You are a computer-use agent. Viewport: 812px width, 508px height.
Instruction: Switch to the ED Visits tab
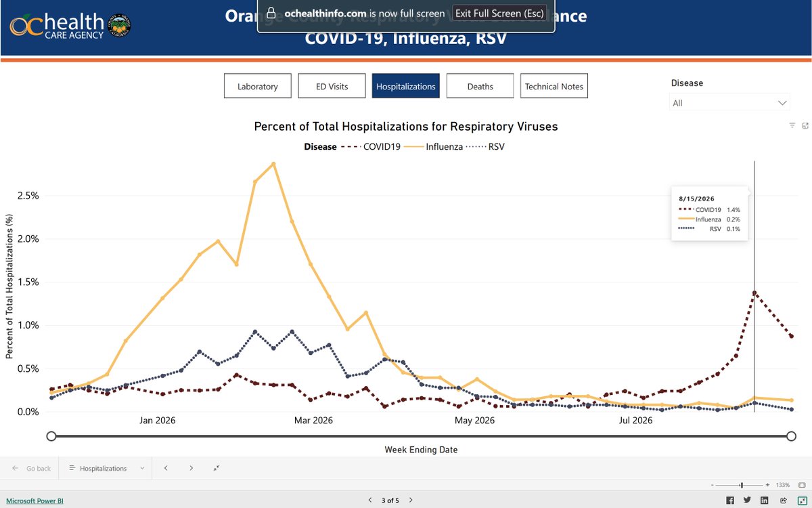(x=332, y=86)
